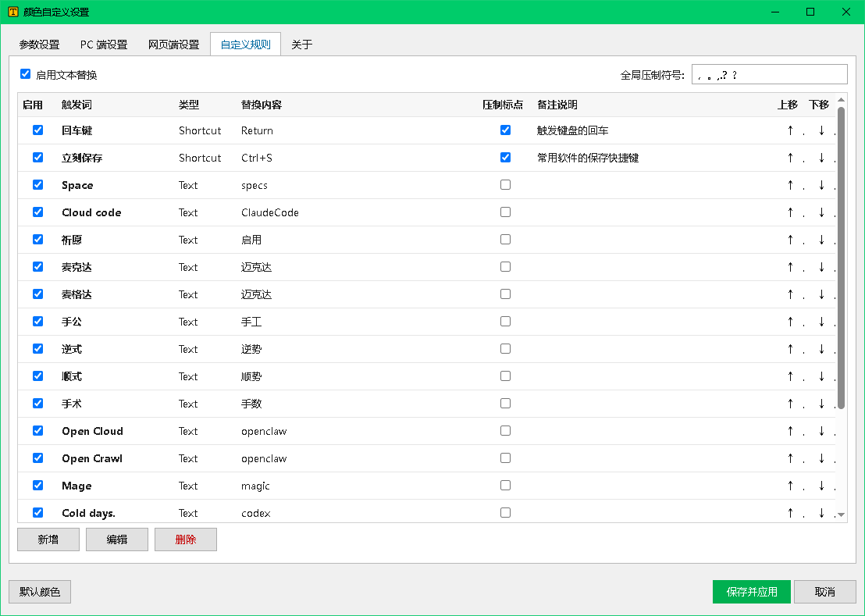Move Open Cloud rule up
Screen dimensions: 865x616
(791, 431)
